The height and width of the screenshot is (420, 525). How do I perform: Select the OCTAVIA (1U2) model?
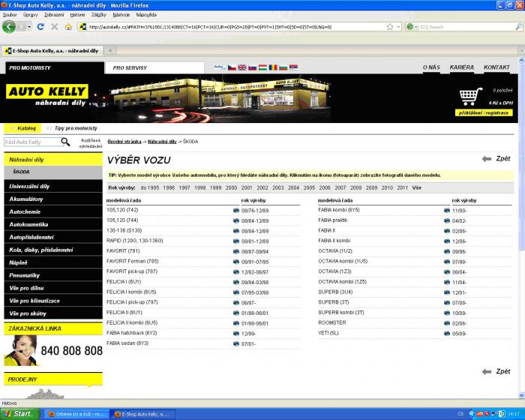click(x=335, y=250)
